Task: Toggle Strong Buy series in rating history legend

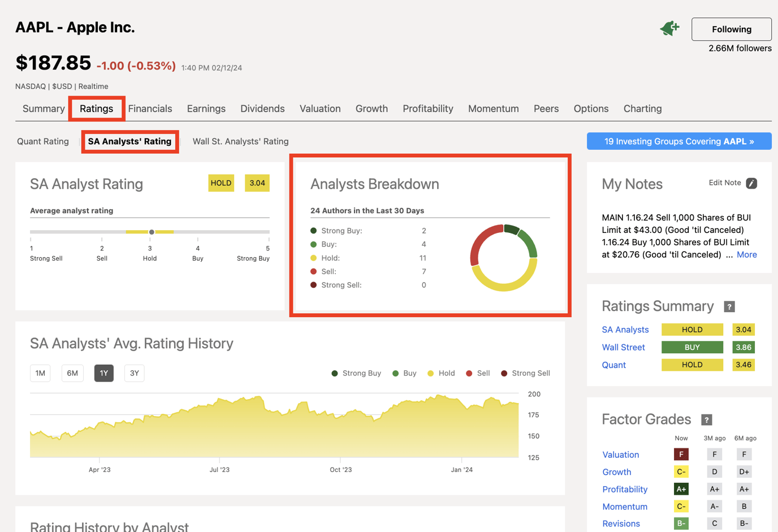Action: tap(356, 373)
